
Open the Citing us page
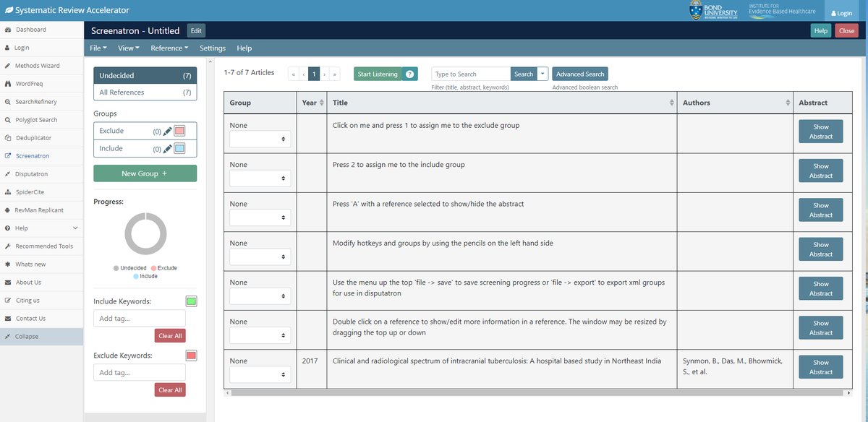pyautogui.click(x=41, y=301)
